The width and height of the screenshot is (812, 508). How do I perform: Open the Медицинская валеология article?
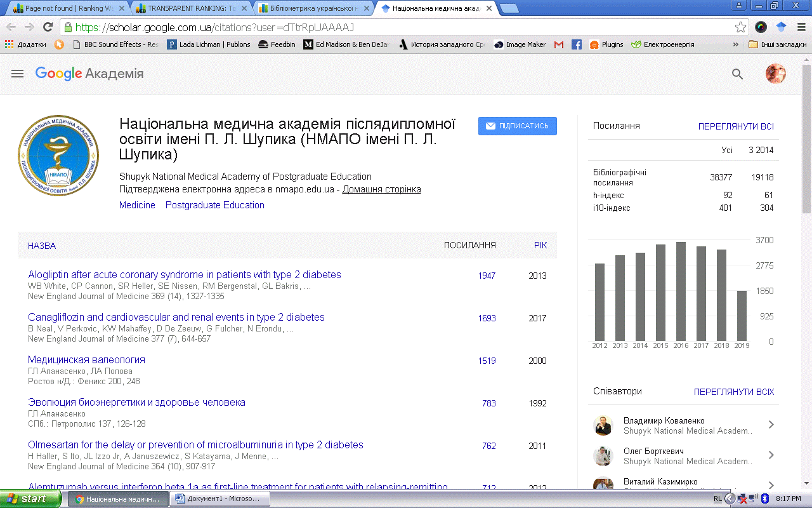point(86,360)
